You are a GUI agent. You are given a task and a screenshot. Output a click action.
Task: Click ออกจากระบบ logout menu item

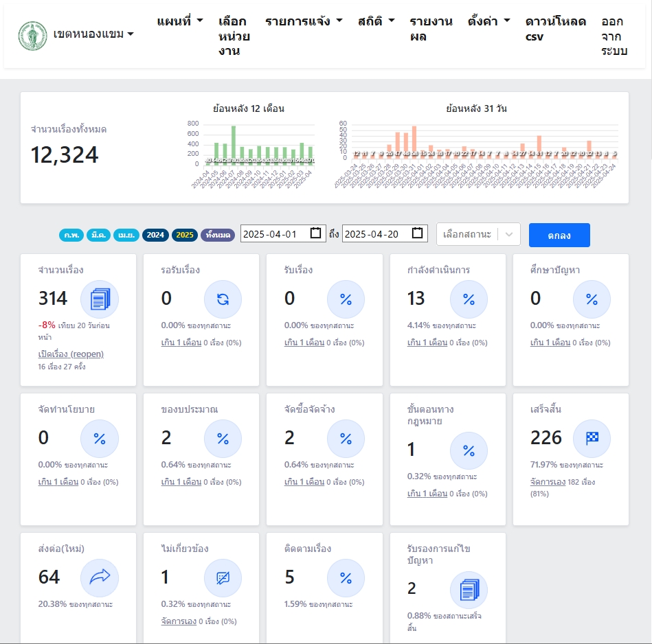[614, 36]
